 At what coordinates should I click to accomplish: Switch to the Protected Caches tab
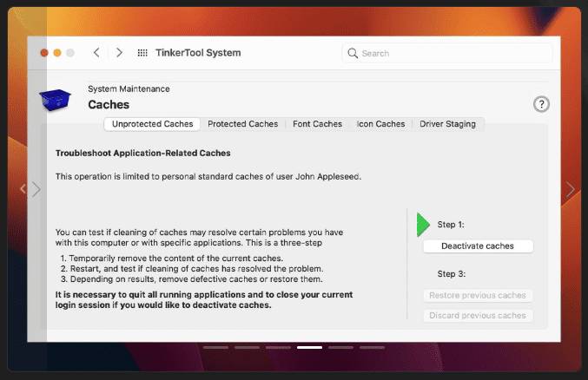point(243,124)
